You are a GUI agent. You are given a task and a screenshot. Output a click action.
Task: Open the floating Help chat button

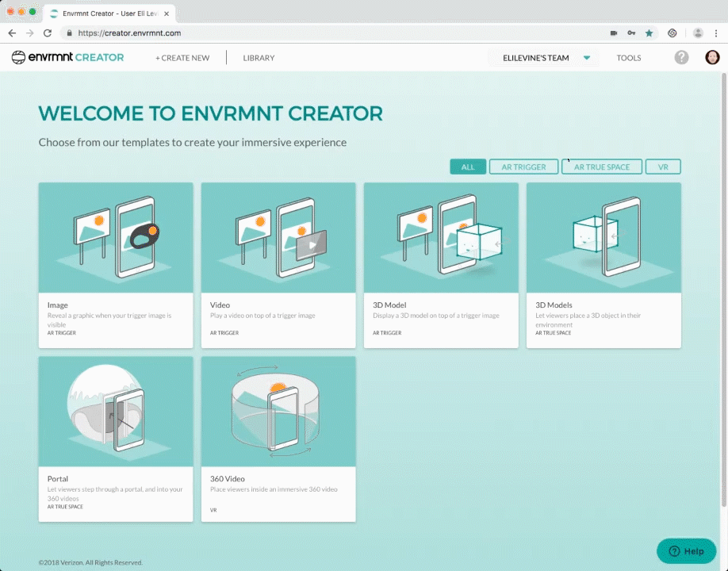coord(686,551)
